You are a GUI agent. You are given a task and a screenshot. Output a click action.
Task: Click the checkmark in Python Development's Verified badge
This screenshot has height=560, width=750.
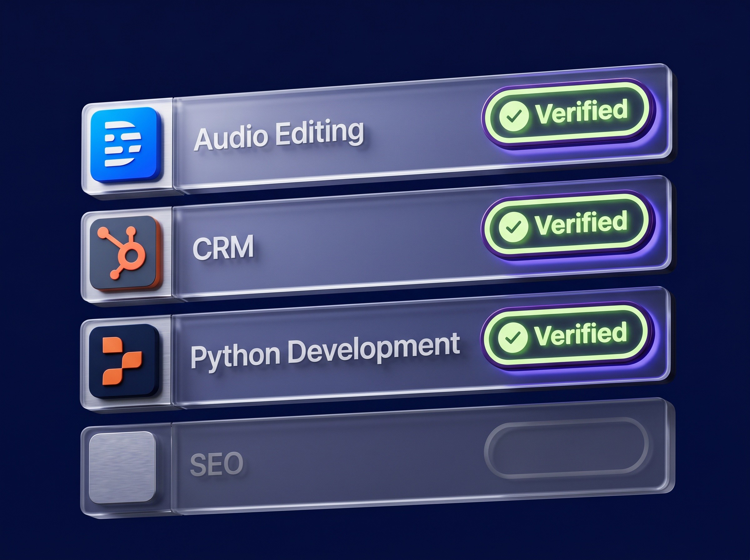pyautogui.click(x=513, y=337)
